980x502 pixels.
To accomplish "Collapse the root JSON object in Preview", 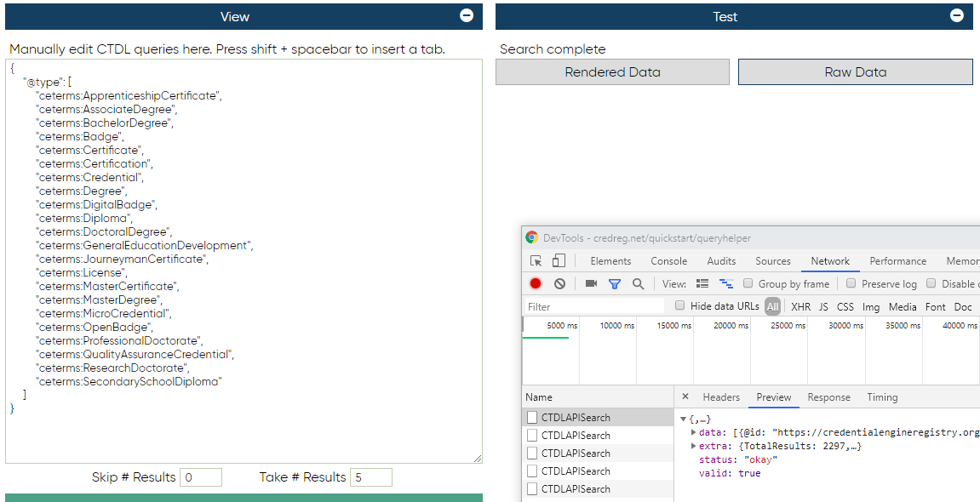I will (684, 419).
